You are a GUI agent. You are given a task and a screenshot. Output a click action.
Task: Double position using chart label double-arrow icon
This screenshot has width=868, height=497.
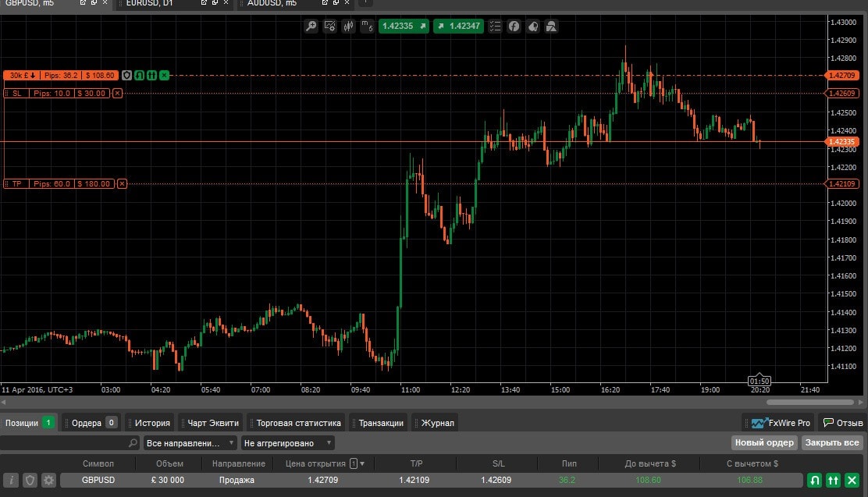tap(151, 76)
